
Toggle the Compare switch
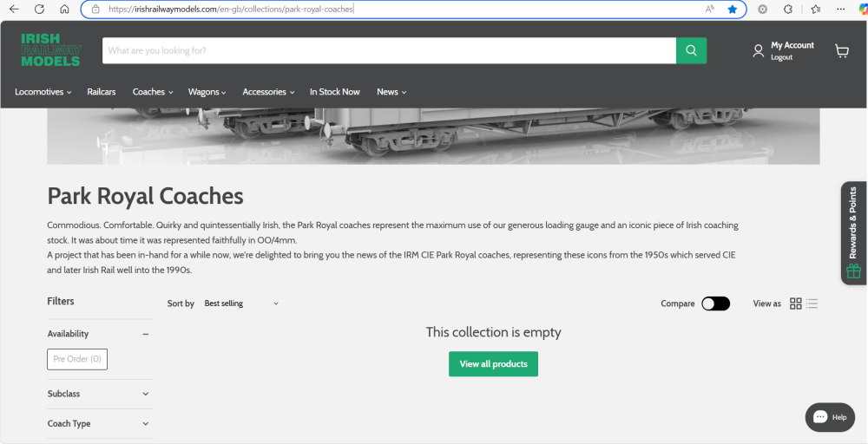[715, 304]
